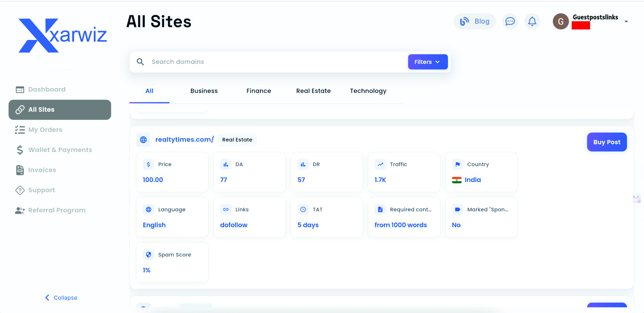
Task: Open the realtytimes.com/ link
Action: pyautogui.click(x=184, y=139)
